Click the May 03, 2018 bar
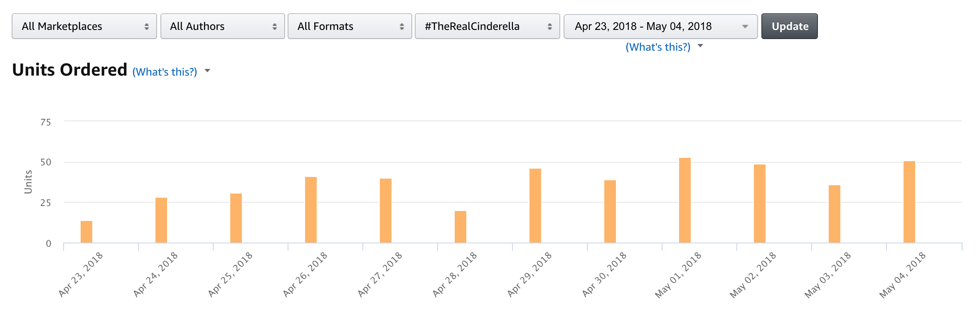This screenshot has height=314, width=980. point(835,214)
